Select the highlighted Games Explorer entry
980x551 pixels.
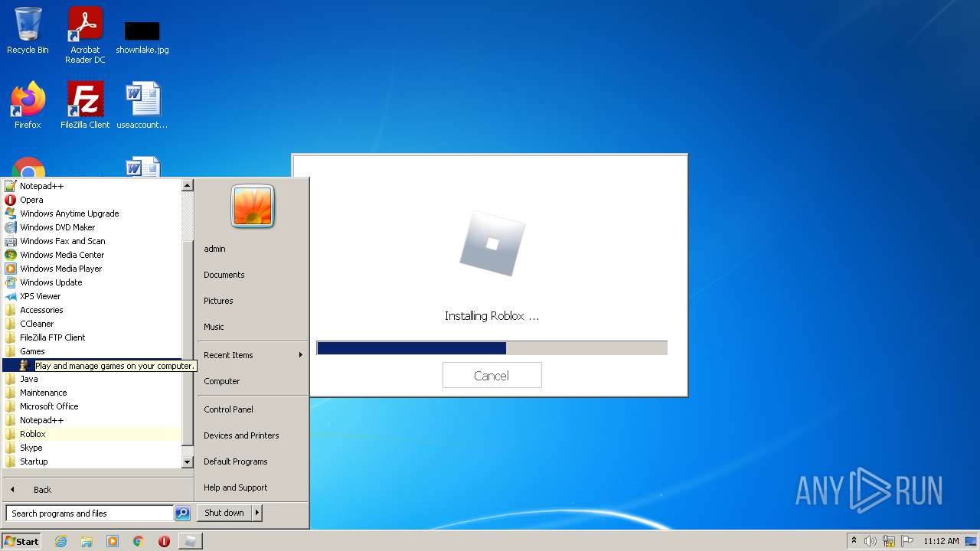coord(91,365)
